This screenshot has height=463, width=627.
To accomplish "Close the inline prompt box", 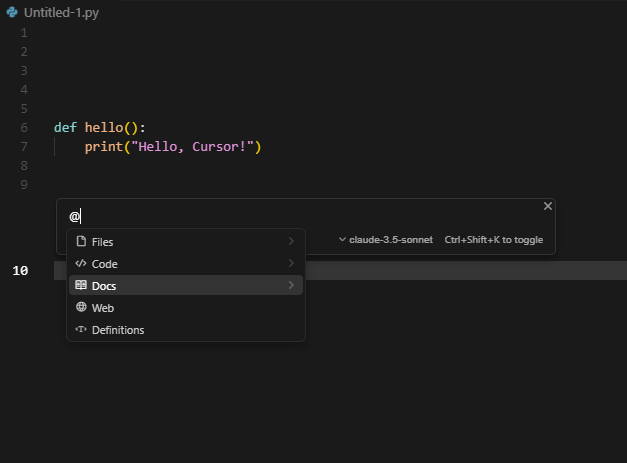I will 547,206.
